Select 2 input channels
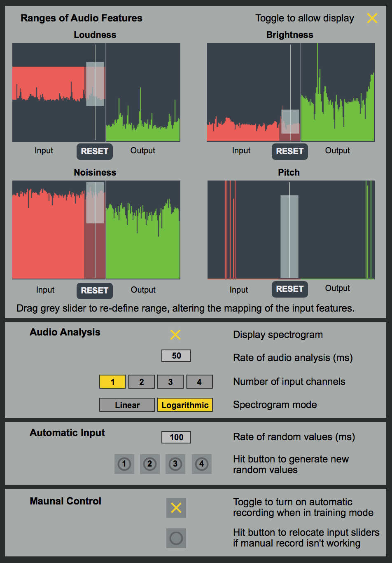The width and height of the screenshot is (392, 563). [142, 382]
